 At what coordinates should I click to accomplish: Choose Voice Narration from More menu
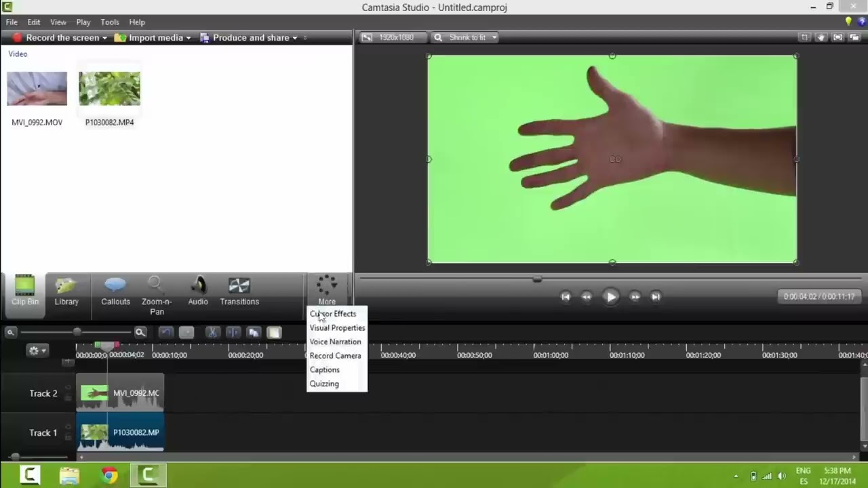(x=336, y=342)
